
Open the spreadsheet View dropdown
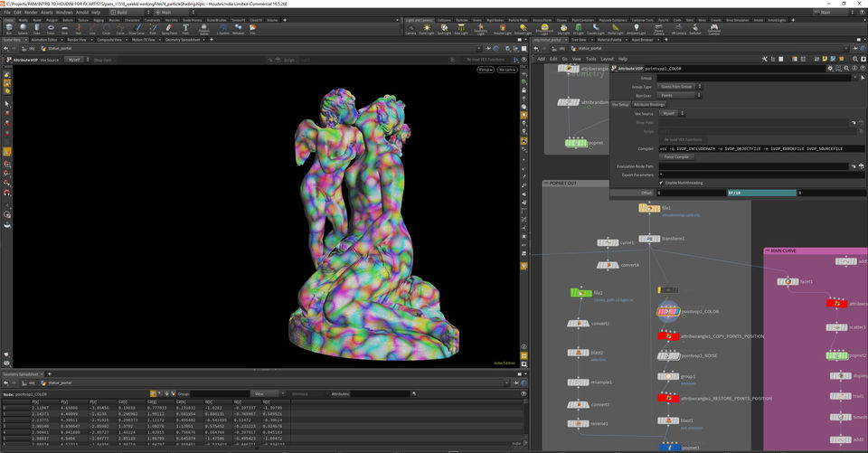268,393
